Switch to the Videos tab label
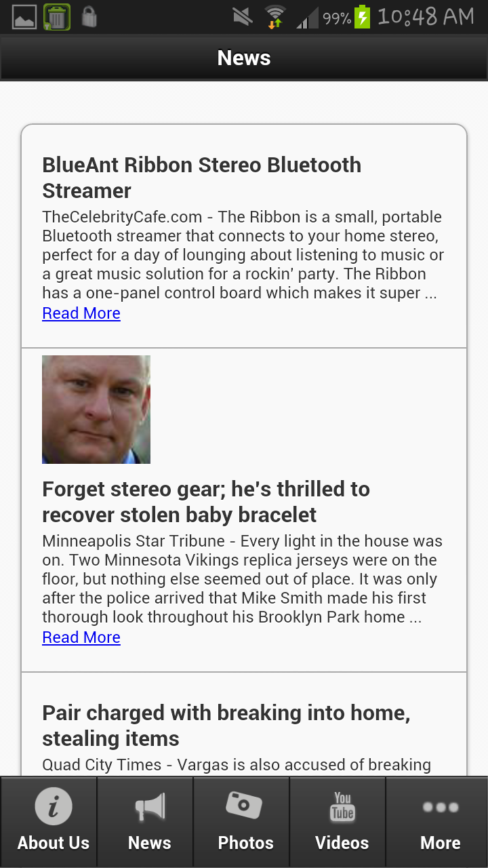Screen dimensions: 488x868 342,843
